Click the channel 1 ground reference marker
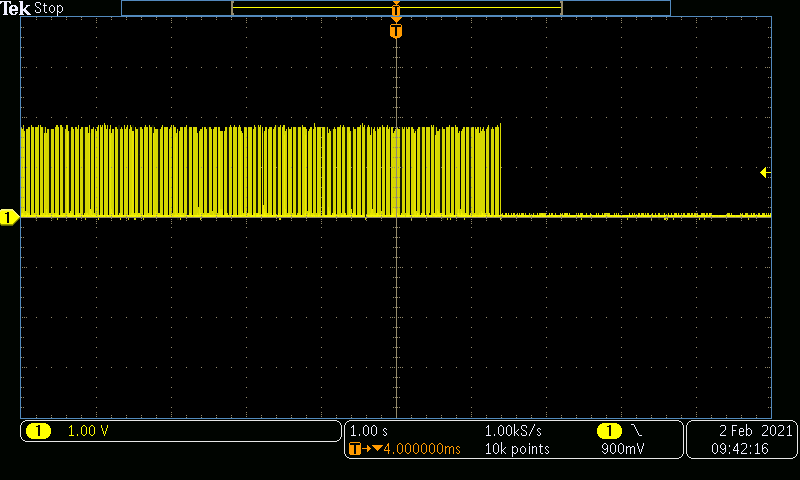Image resolution: width=800 pixels, height=480 pixels. click(x=9, y=217)
